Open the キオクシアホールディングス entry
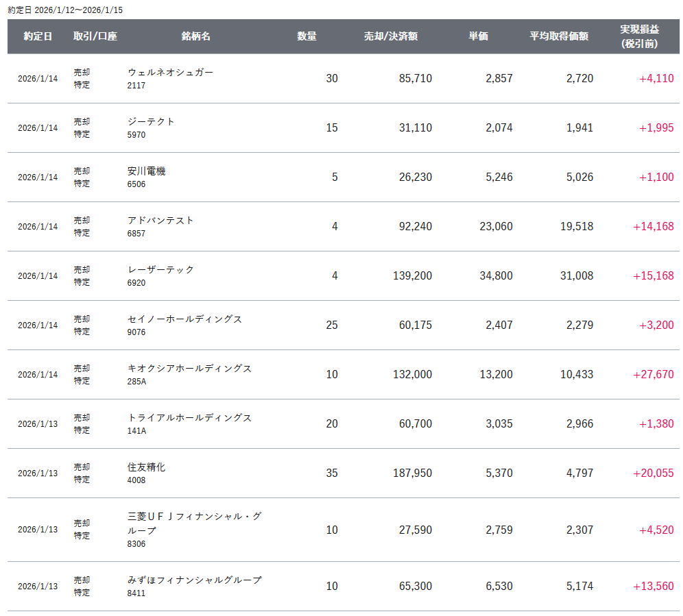Image resolution: width=683 pixels, height=616 pixels. 189,368
